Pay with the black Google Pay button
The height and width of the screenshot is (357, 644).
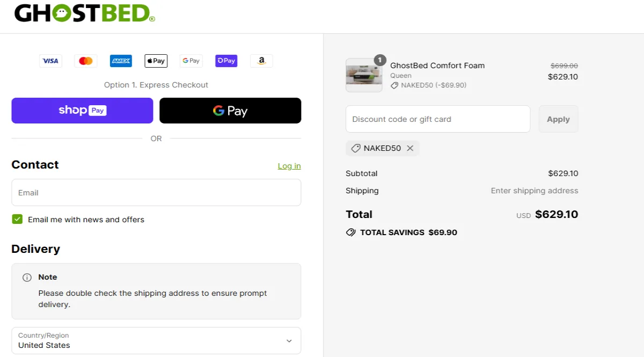click(230, 111)
